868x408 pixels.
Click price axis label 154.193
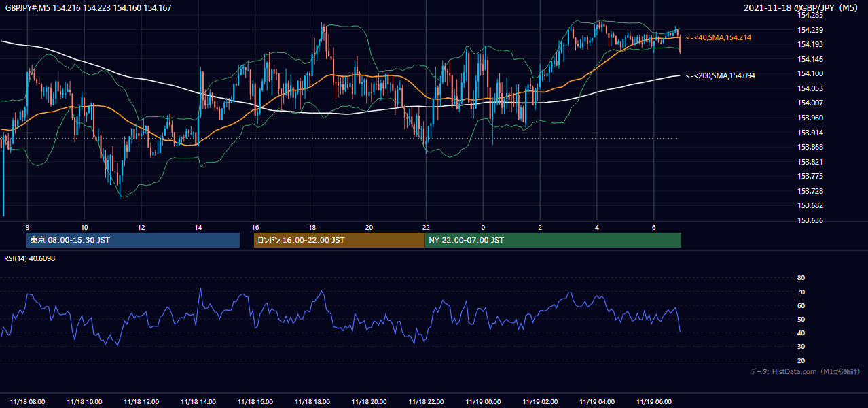[810, 44]
